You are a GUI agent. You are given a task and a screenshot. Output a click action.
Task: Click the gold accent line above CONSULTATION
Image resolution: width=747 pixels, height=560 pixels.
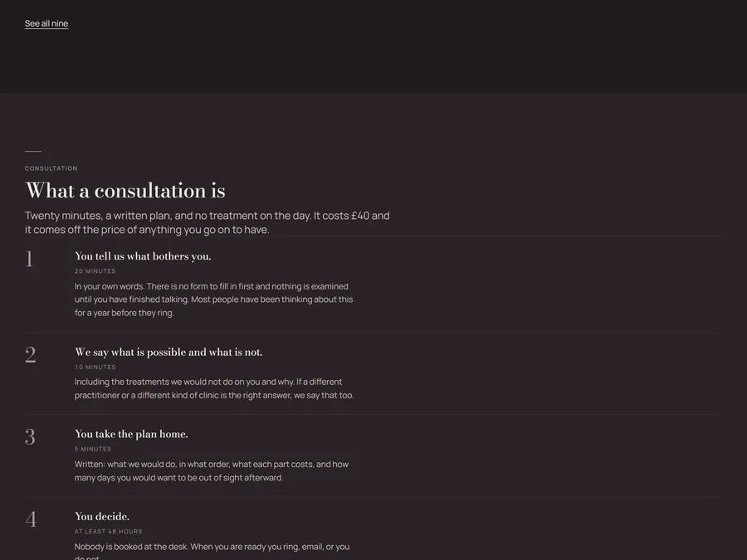click(33, 151)
